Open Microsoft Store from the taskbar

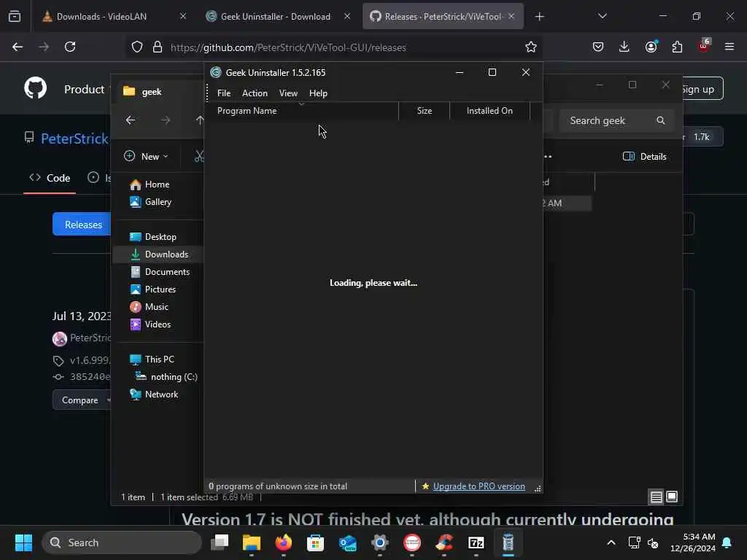tap(315, 542)
